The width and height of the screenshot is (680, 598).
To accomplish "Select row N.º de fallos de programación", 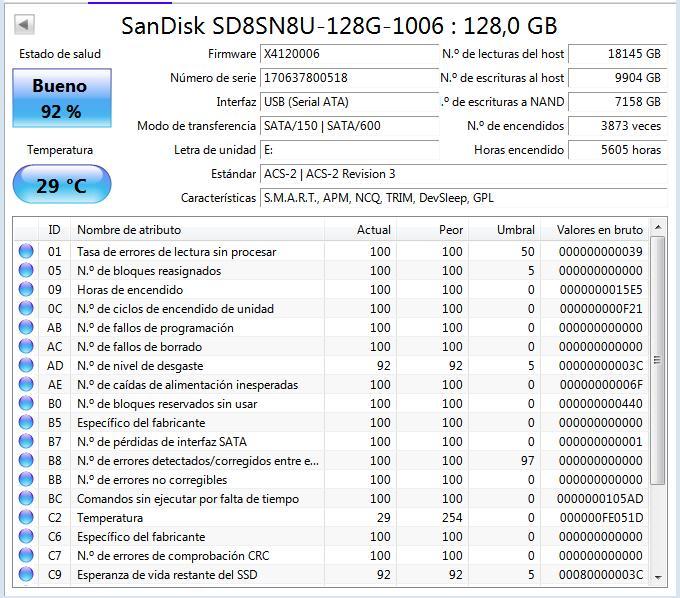I will click(332, 328).
